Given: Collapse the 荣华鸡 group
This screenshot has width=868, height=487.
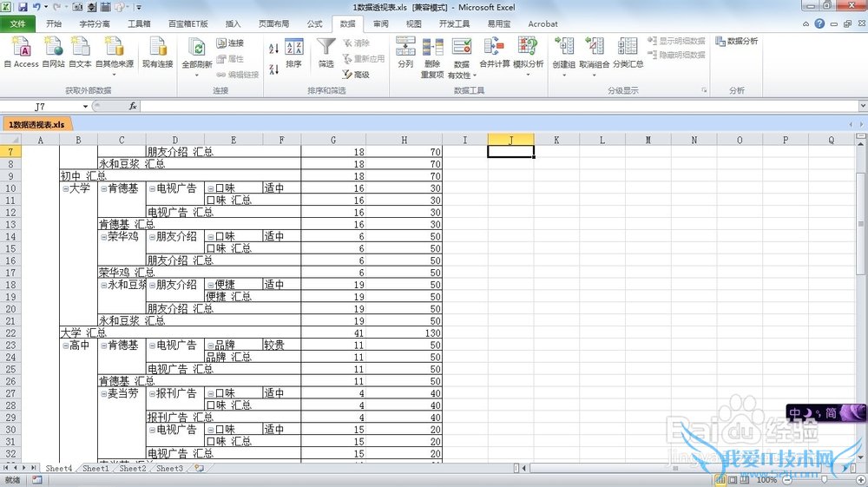Looking at the screenshot, I should [103, 237].
